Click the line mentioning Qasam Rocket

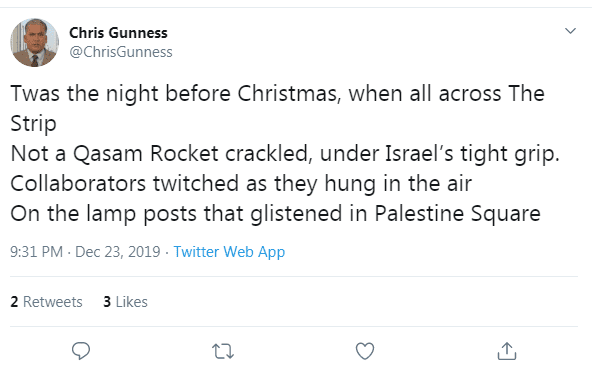(x=285, y=154)
